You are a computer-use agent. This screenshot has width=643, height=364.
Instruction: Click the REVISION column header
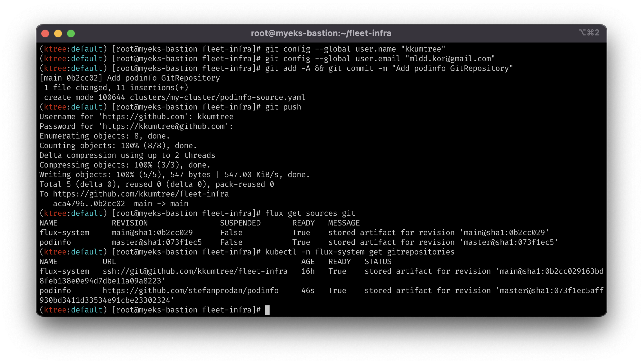click(x=130, y=223)
